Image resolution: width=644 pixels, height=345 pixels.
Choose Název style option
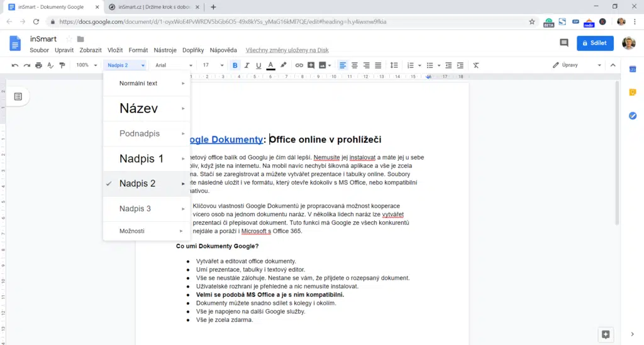coord(147,108)
